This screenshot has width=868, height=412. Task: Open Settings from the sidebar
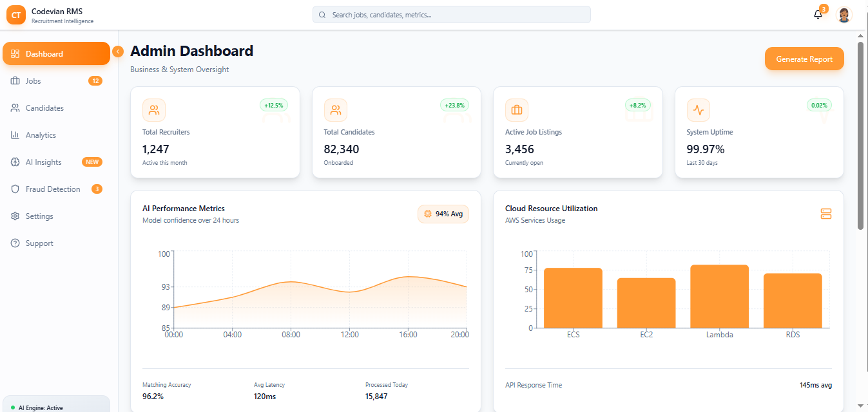click(39, 216)
